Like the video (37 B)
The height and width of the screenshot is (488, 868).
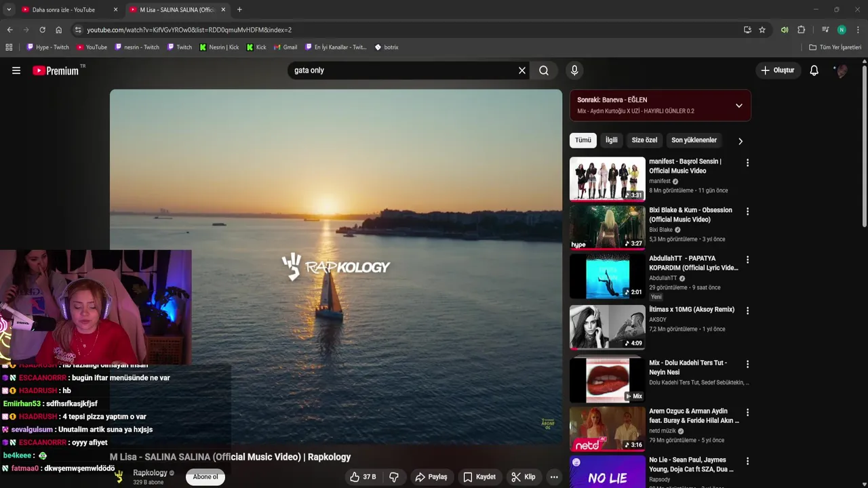point(363,477)
